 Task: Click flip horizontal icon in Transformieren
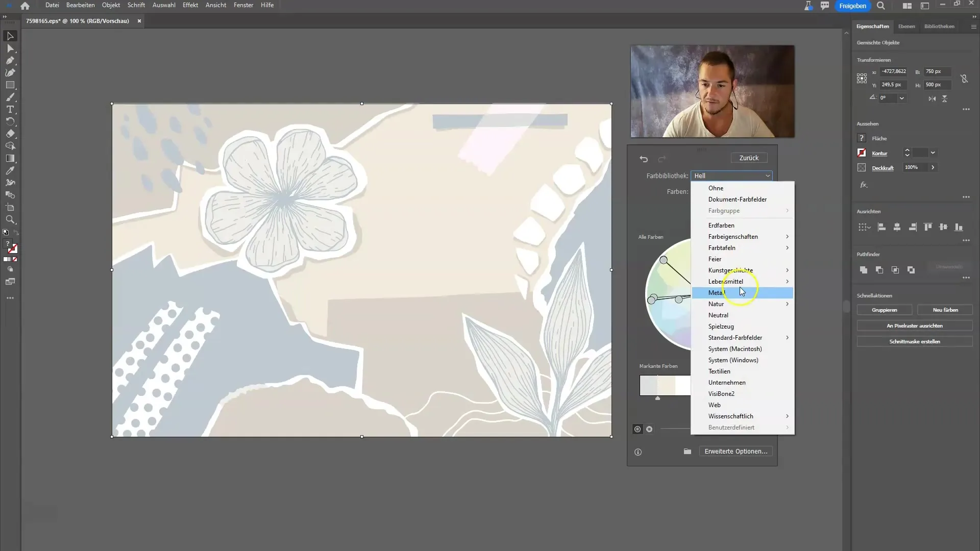coord(932,98)
